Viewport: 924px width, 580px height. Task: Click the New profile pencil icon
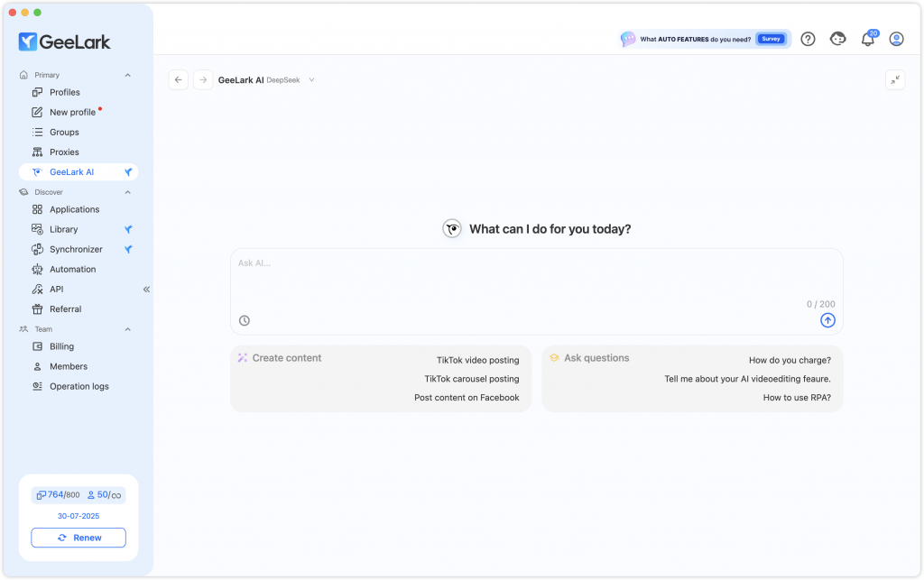[x=37, y=112]
